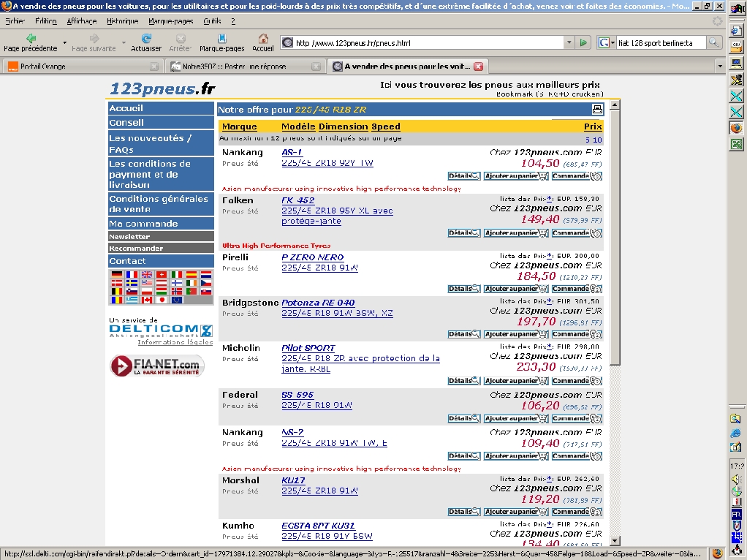The width and height of the screenshot is (747, 560).
Task: Switch to the Notre3507 Poster une réponse tab
Action: (246, 67)
